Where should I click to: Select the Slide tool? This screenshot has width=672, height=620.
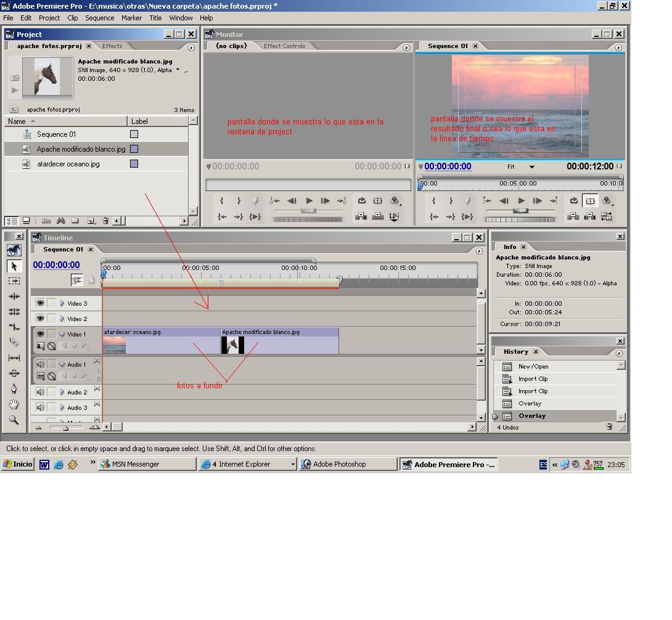(14, 373)
